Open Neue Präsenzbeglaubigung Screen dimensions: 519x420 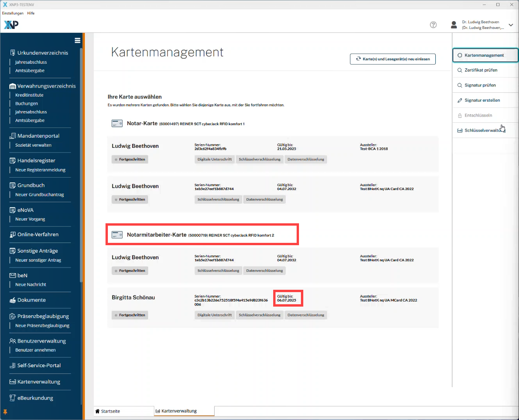point(42,325)
